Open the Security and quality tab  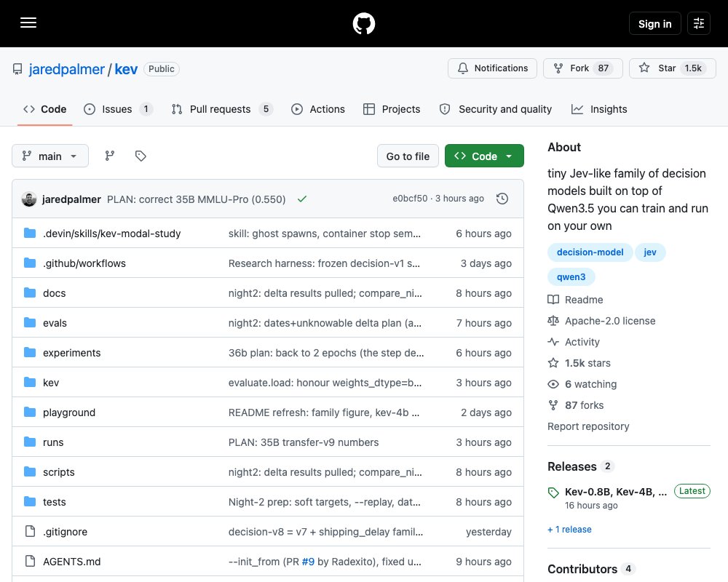495,109
